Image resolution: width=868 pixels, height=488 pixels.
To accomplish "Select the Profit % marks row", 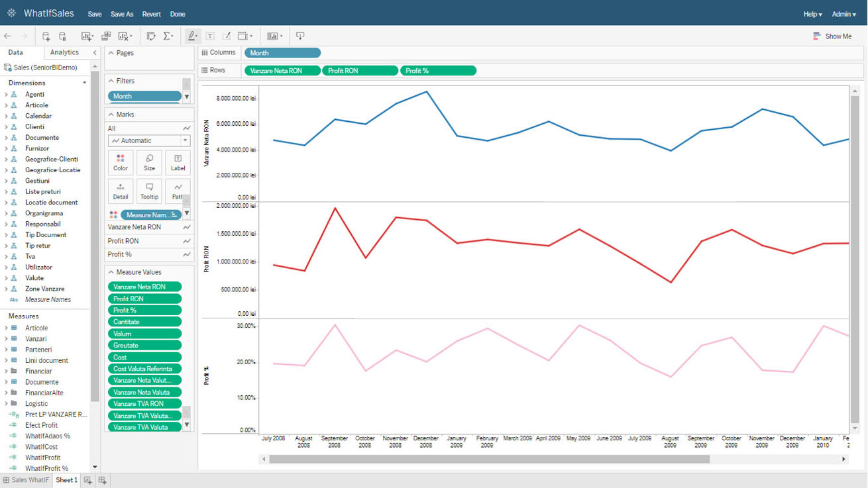I will (x=149, y=254).
